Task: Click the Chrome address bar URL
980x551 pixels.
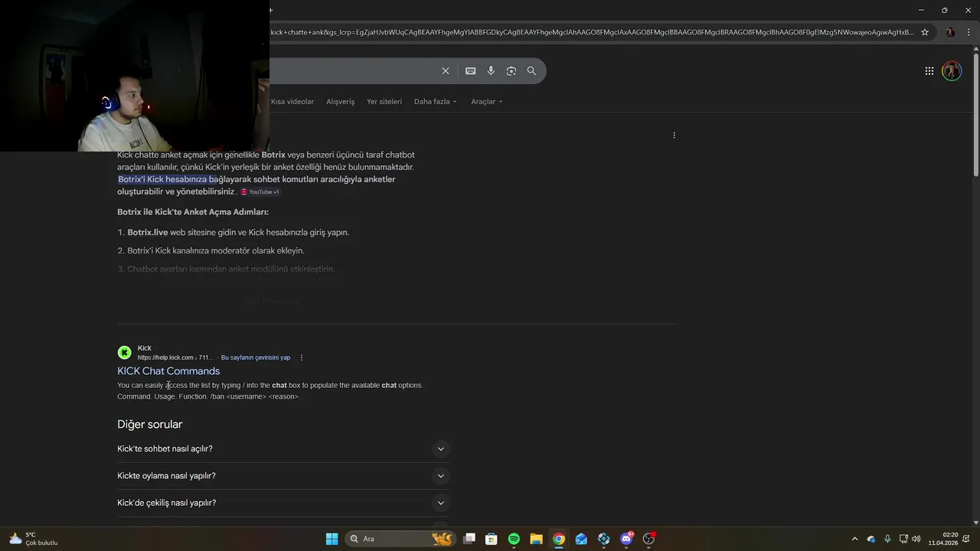Action: pos(592,32)
